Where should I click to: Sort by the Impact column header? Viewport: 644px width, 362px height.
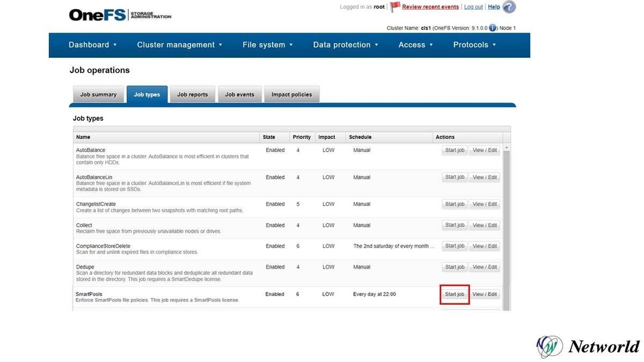pyautogui.click(x=330, y=137)
